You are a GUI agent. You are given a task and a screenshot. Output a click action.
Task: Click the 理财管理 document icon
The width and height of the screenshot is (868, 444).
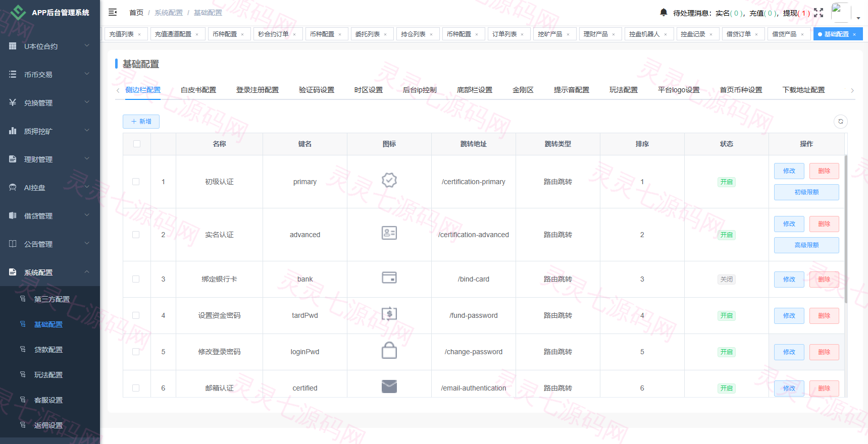(13, 159)
